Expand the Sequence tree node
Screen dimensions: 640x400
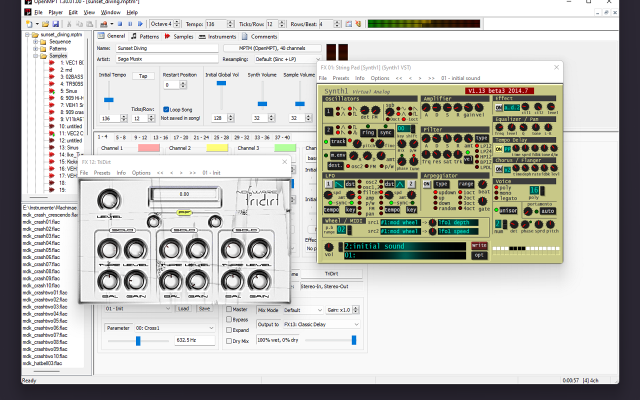click(36, 42)
